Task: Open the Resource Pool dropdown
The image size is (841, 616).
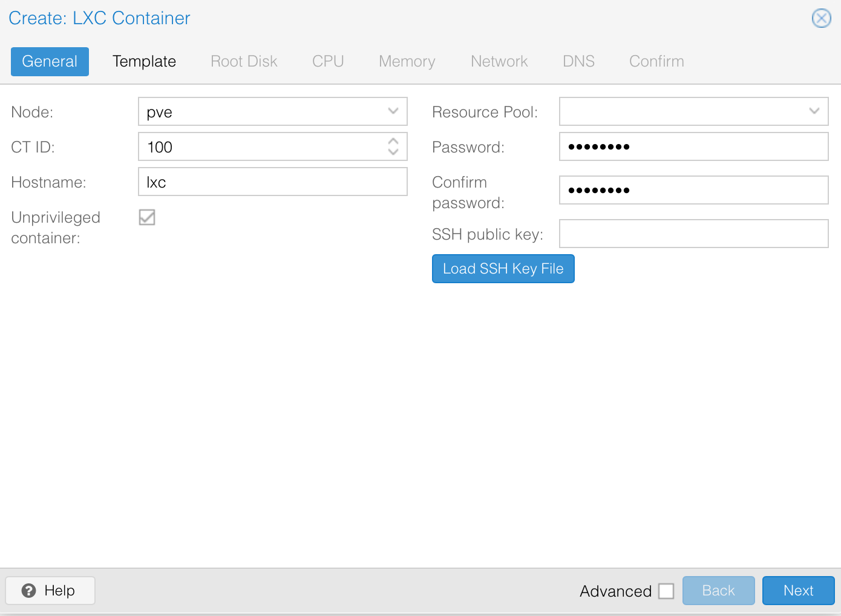Action: pyautogui.click(x=814, y=111)
